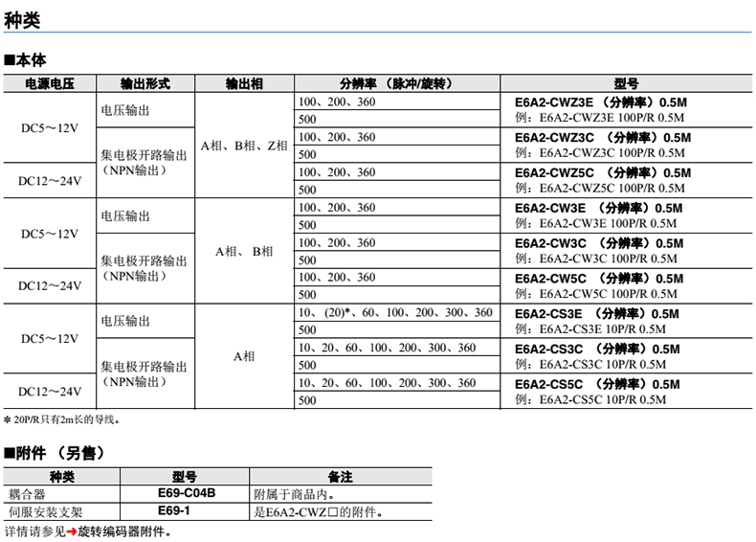
Task: Select the 耦合器 accessory type cell
Action: pos(27,494)
